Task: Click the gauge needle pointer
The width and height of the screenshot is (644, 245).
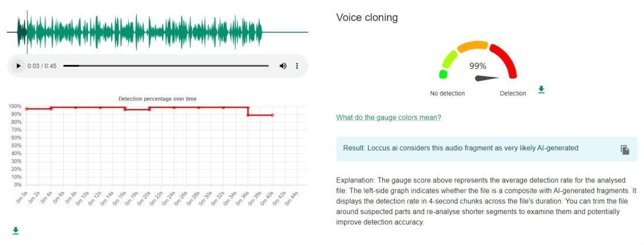Action: 487,78
